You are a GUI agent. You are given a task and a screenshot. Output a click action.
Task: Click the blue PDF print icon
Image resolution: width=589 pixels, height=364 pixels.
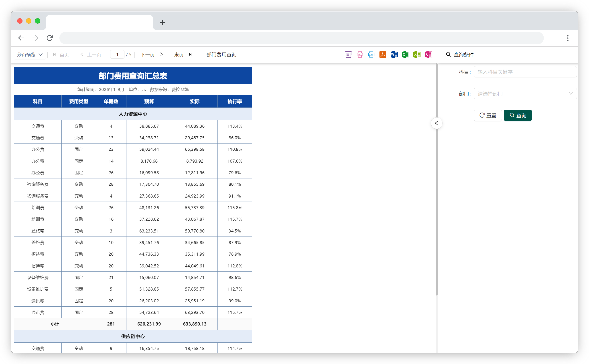coord(371,55)
